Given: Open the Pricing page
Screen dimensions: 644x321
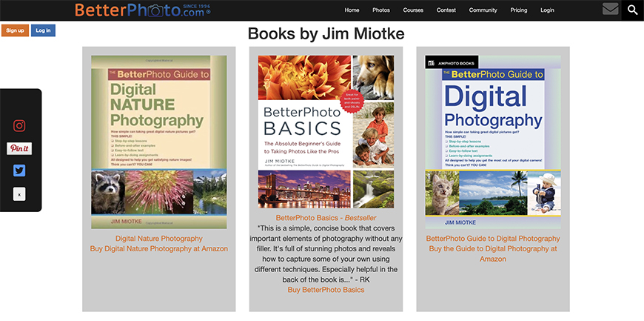Looking at the screenshot, I should coord(519,10).
